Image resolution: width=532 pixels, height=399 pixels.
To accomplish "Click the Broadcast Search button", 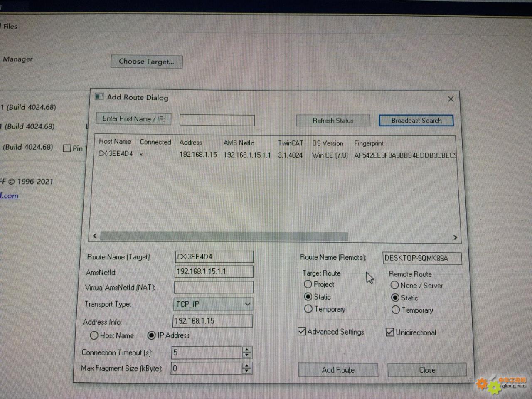I will click(x=416, y=121).
